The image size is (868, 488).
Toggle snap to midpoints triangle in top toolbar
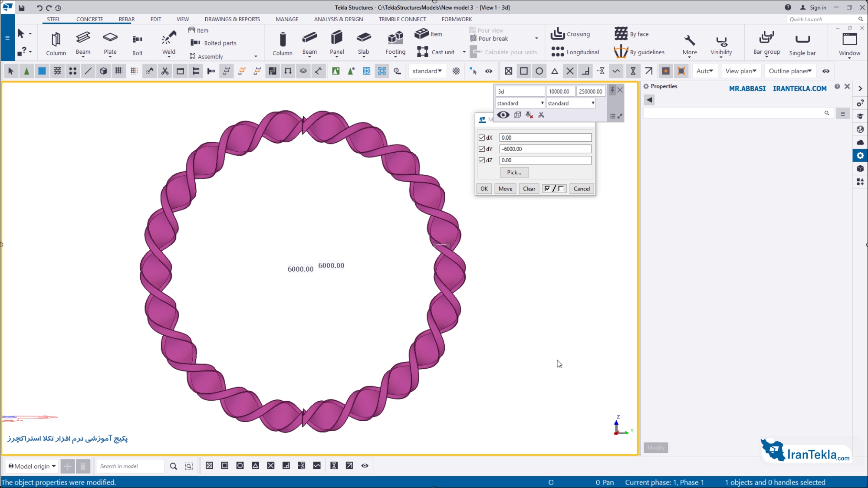555,71
